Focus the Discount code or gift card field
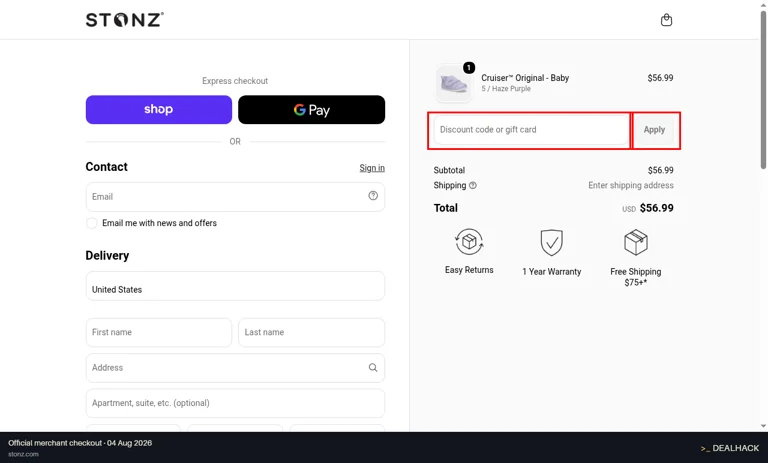 531,130
